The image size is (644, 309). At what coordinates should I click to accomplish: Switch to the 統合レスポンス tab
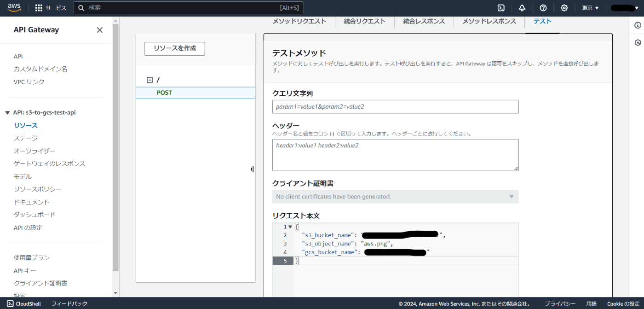pyautogui.click(x=424, y=21)
